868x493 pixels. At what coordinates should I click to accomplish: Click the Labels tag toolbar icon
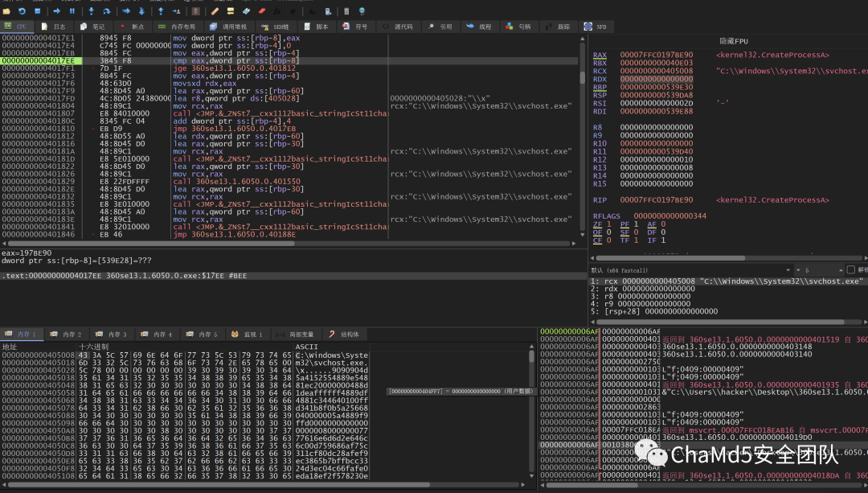click(x=246, y=11)
